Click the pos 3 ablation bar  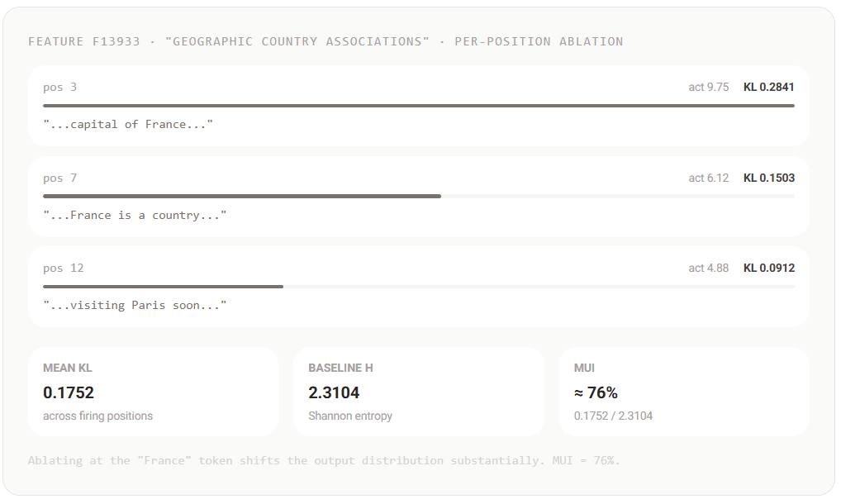pyautogui.click(x=418, y=106)
